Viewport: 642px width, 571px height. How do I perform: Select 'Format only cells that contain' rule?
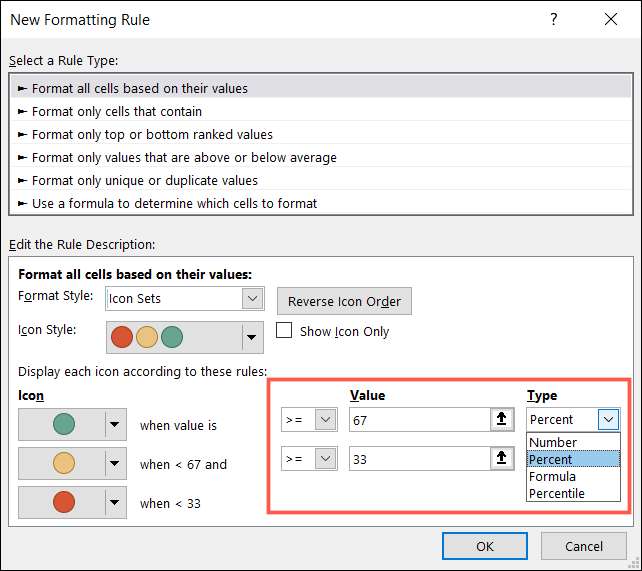[x=117, y=111]
